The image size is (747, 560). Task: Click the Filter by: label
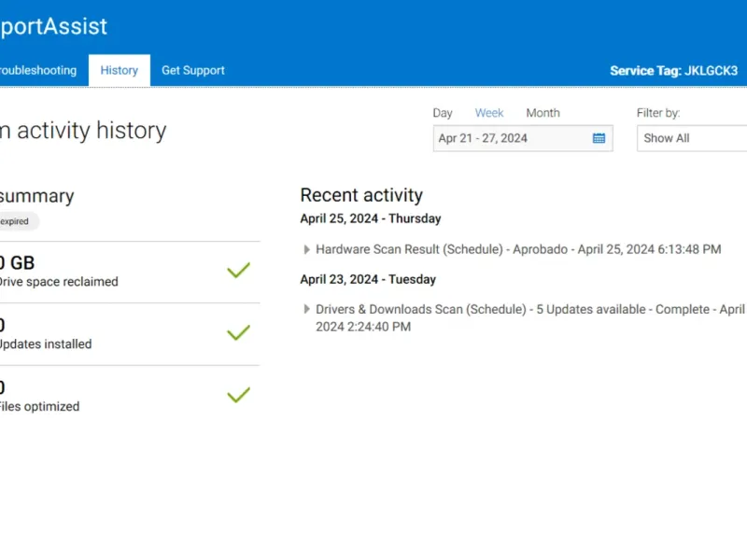(x=658, y=113)
